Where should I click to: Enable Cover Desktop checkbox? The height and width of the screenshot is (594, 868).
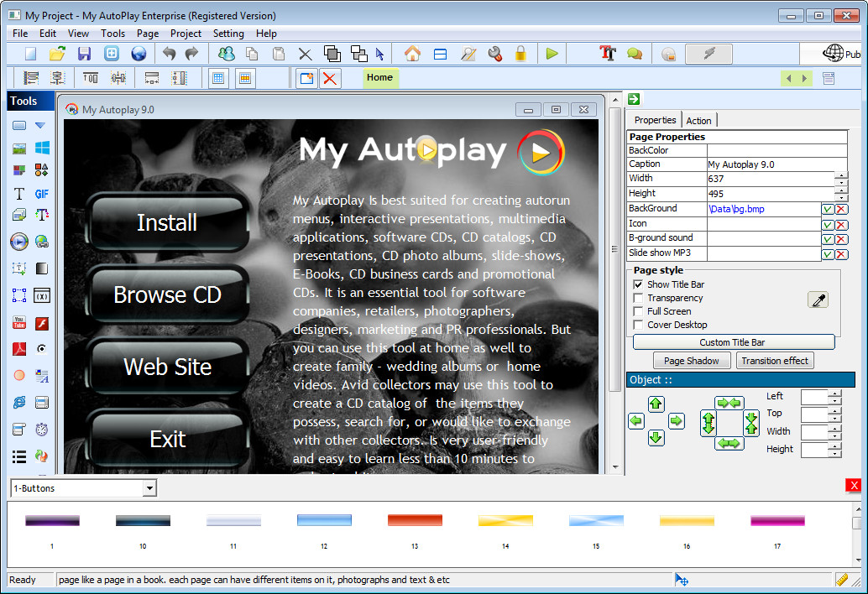[x=638, y=325]
